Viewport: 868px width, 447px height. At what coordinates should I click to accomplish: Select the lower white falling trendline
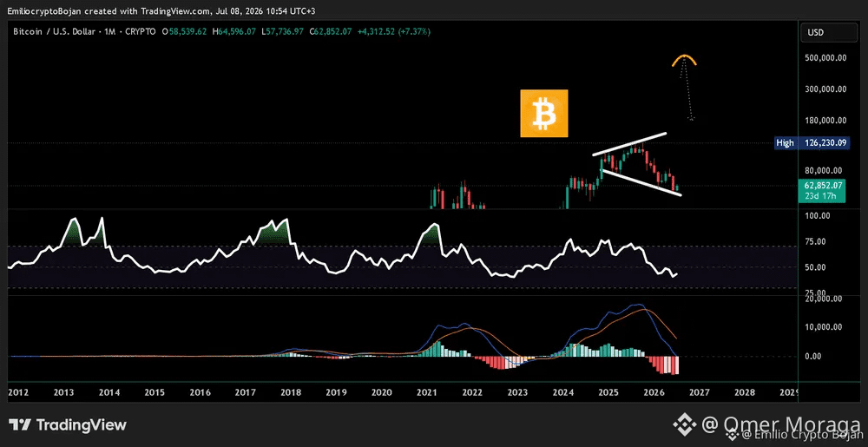[x=642, y=182]
